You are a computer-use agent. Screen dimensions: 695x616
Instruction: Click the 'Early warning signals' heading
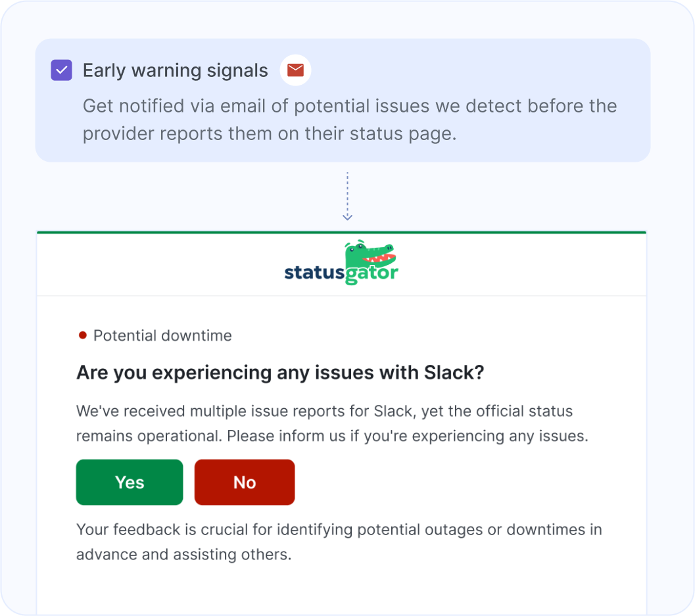point(175,70)
